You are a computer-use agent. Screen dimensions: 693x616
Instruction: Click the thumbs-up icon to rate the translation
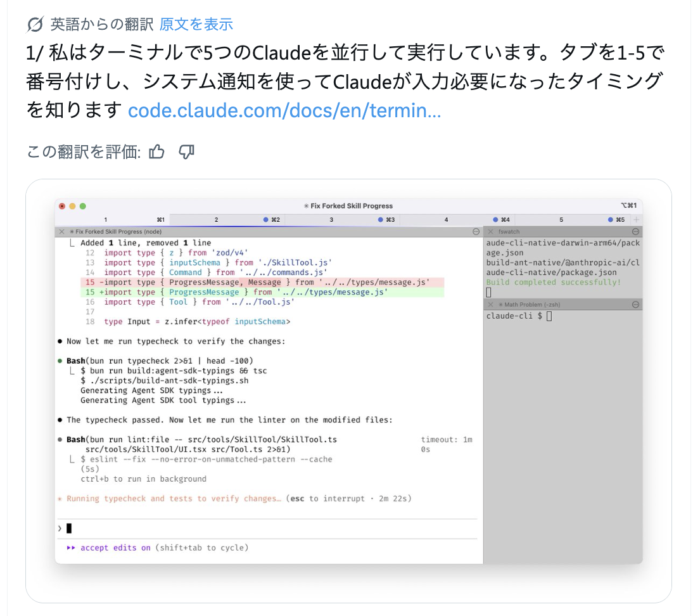[156, 152]
